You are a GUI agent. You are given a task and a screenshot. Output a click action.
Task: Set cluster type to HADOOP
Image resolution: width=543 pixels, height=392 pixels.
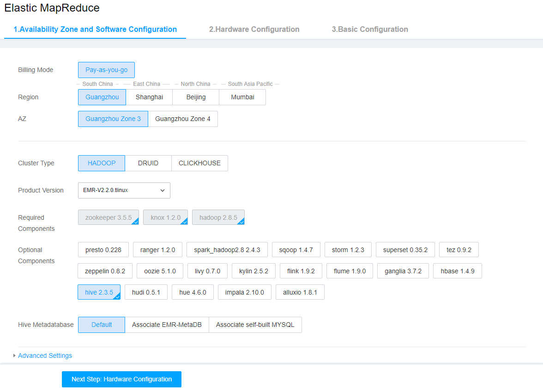[102, 163]
